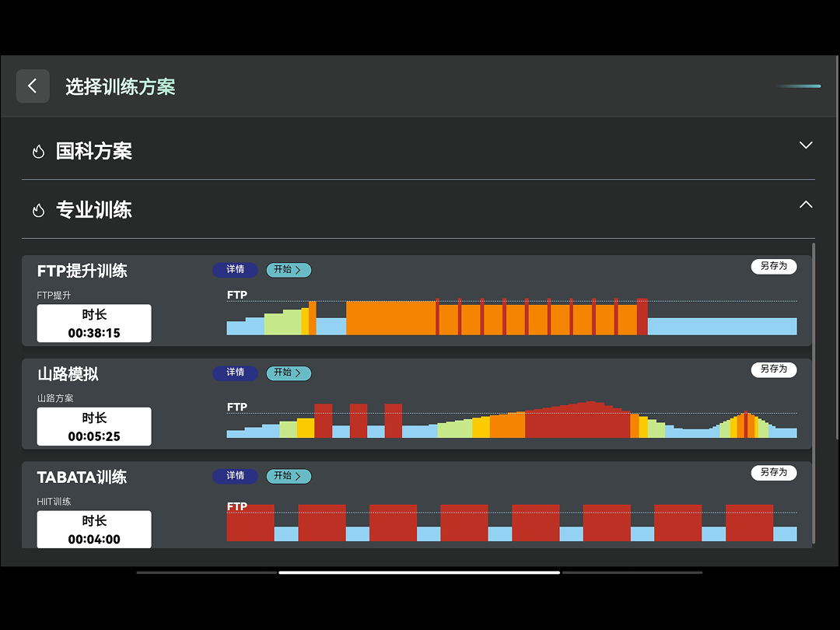Click flame icon beside 国科方案

pyautogui.click(x=38, y=152)
